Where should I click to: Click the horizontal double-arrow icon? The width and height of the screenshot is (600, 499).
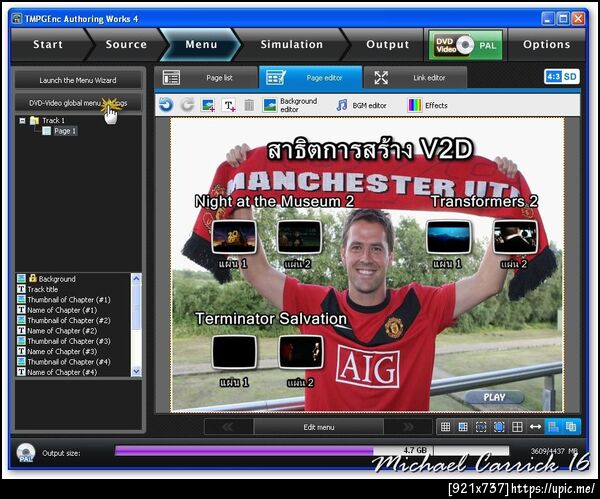click(x=535, y=427)
